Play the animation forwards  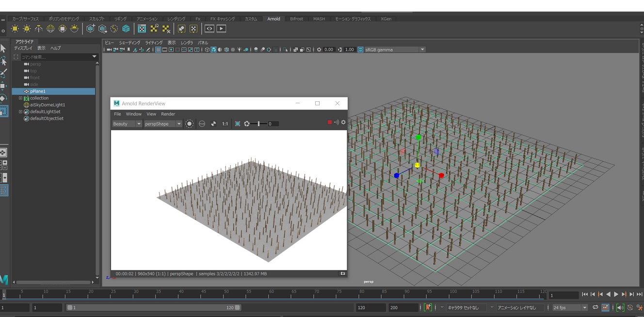[x=616, y=294]
